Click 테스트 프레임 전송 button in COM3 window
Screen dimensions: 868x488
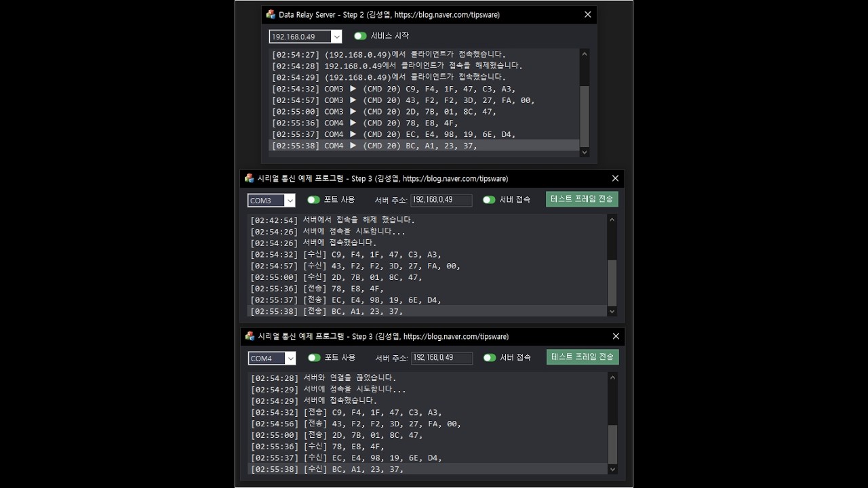click(x=582, y=199)
